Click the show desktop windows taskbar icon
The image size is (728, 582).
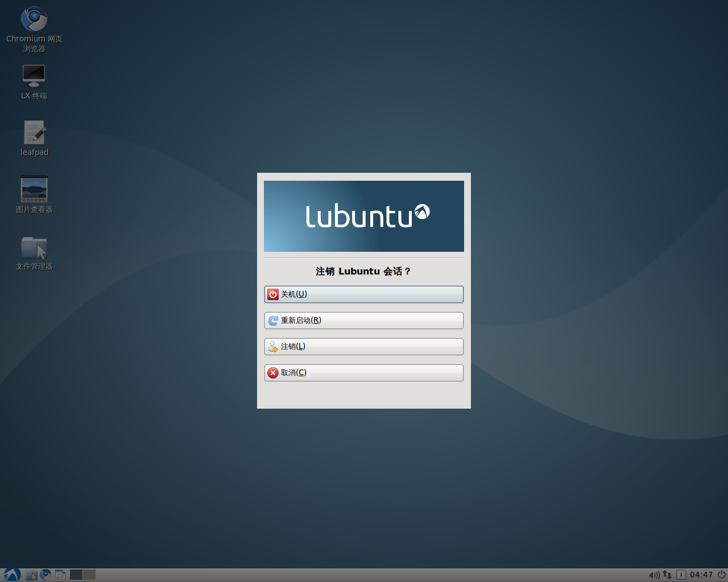point(60,575)
